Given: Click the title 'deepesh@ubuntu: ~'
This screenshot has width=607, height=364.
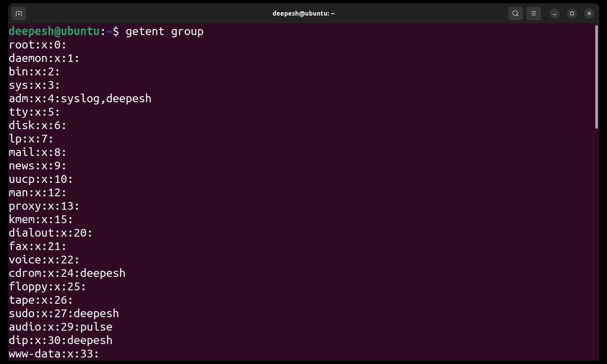Looking at the screenshot, I should point(303,13).
